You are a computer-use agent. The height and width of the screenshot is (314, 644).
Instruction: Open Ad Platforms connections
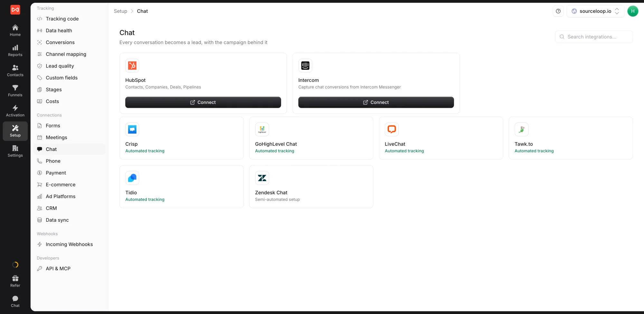pyautogui.click(x=69, y=197)
